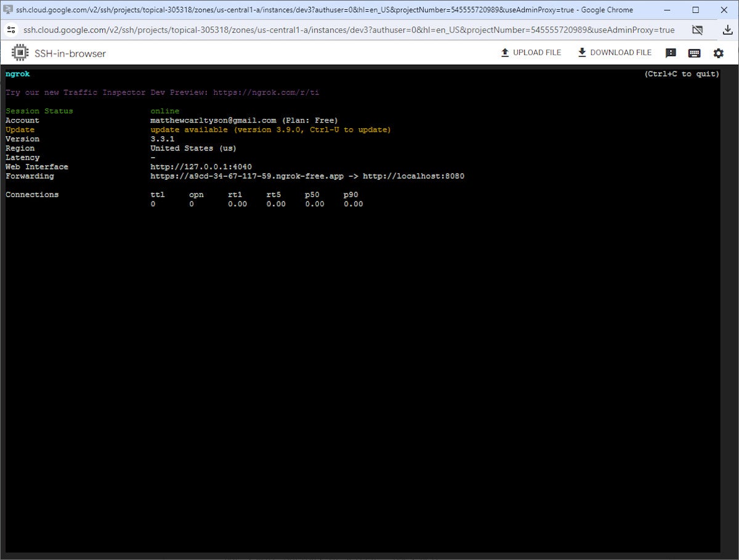Click the SSH-in-browser chip logo icon

pos(20,53)
